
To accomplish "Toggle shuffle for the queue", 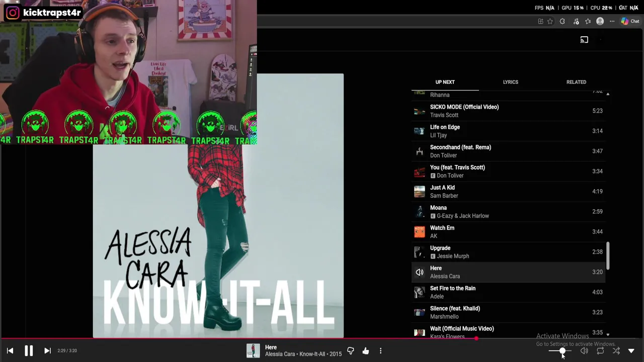I will 616,351.
